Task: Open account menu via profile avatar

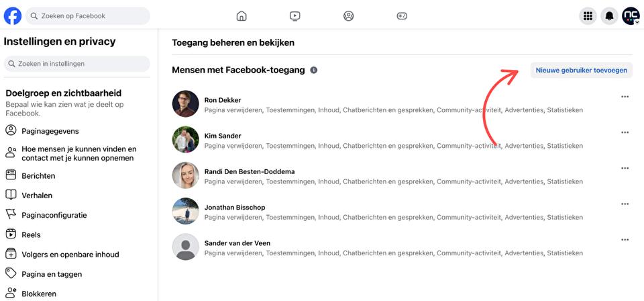Action: [x=631, y=16]
